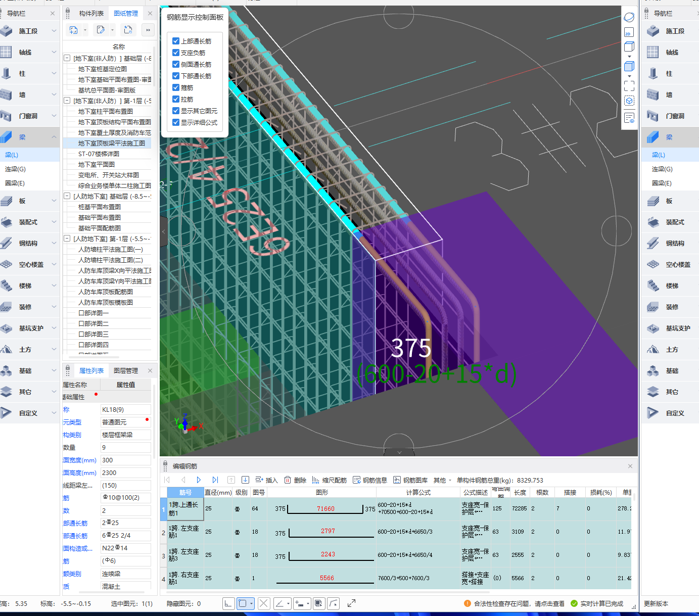Click the 缩尺配筋 button

tap(330, 480)
